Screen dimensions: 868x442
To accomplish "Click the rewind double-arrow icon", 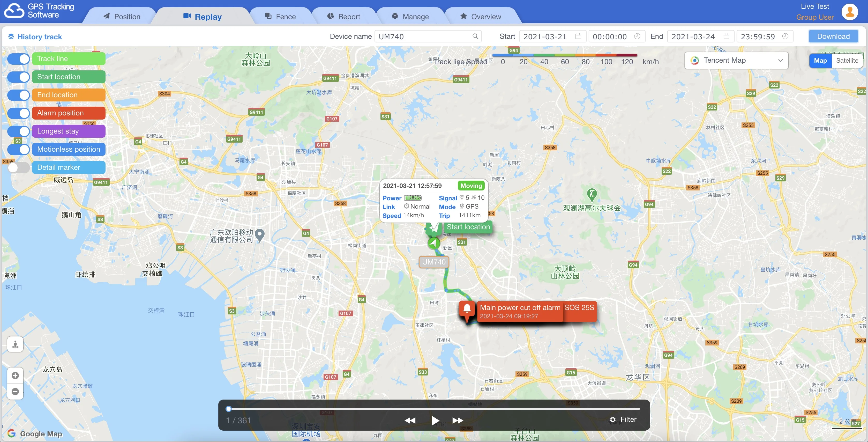I will click(x=410, y=421).
